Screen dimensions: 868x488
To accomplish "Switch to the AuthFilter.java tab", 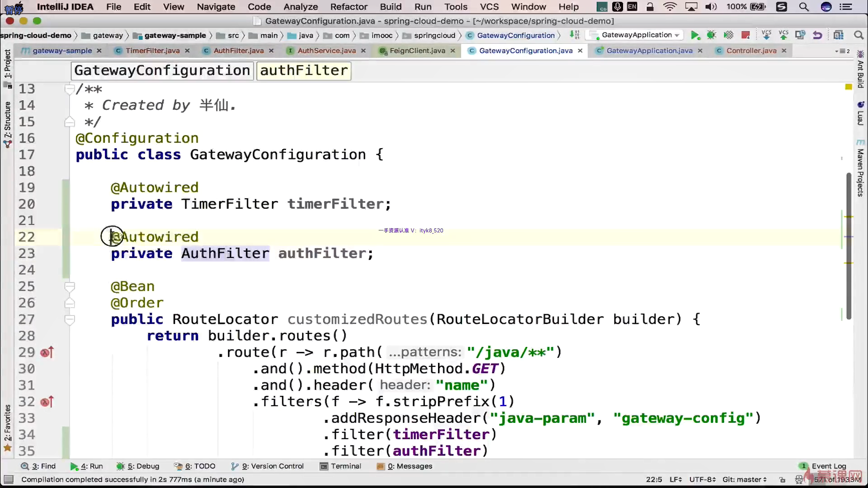I will click(238, 51).
